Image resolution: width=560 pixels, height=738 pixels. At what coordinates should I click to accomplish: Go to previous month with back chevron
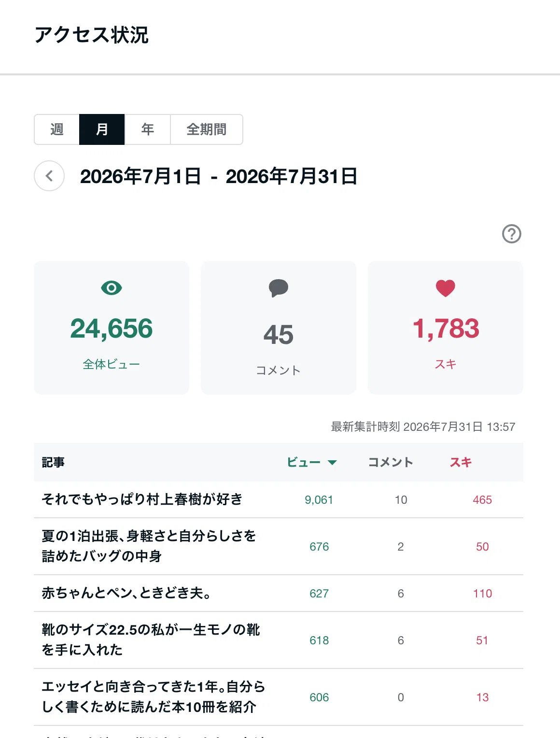coord(49,176)
